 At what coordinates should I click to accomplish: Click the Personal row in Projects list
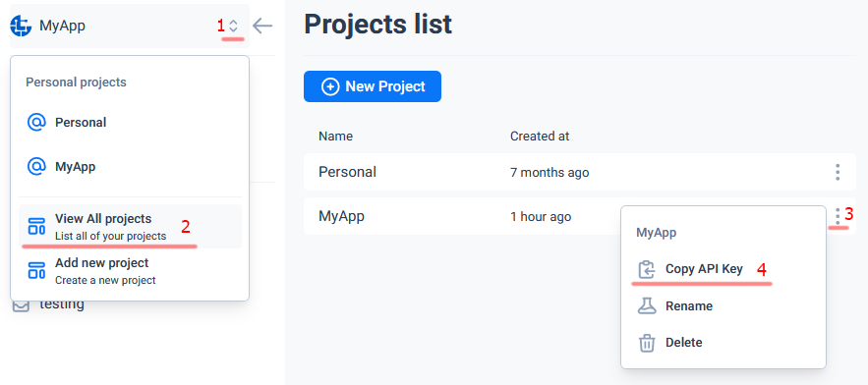click(x=580, y=172)
